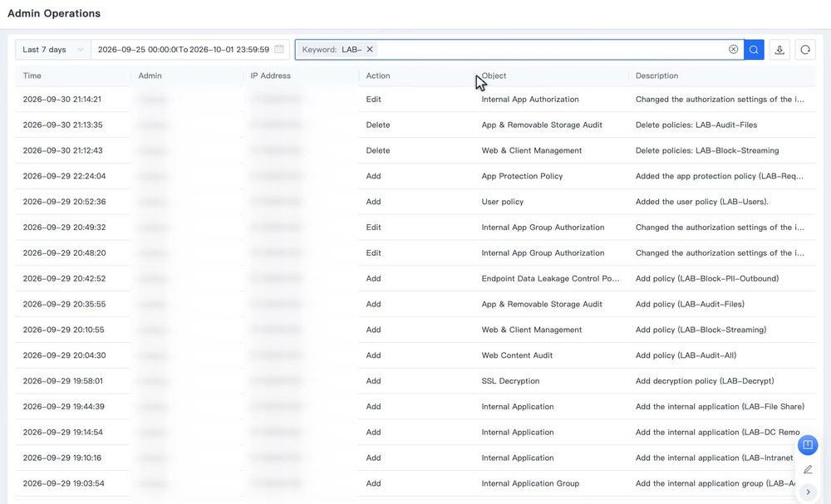This screenshot has height=504, width=831.
Task: Click description Add policy (LAB-Audit-Files)
Action: [690, 304]
